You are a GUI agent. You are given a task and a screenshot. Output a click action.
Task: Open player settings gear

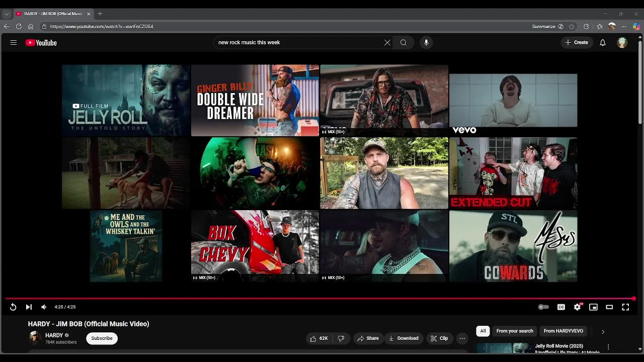tap(577, 307)
